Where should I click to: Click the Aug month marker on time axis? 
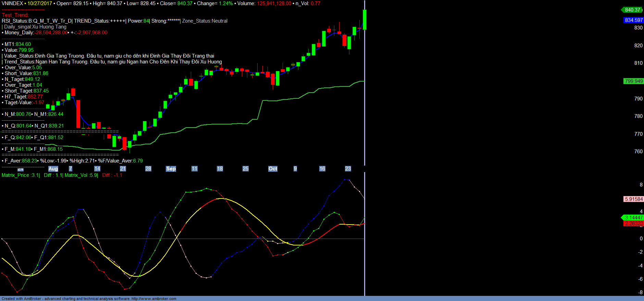coord(53,169)
